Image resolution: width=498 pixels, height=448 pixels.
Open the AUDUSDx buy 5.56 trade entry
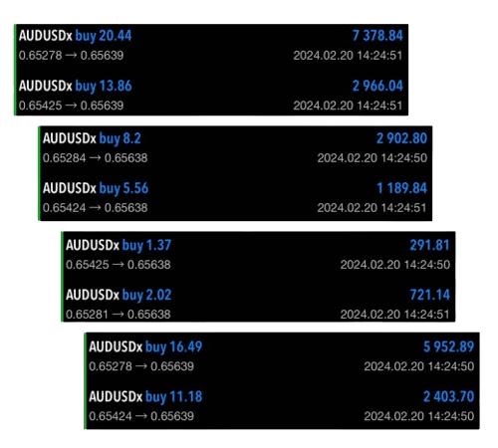point(235,198)
